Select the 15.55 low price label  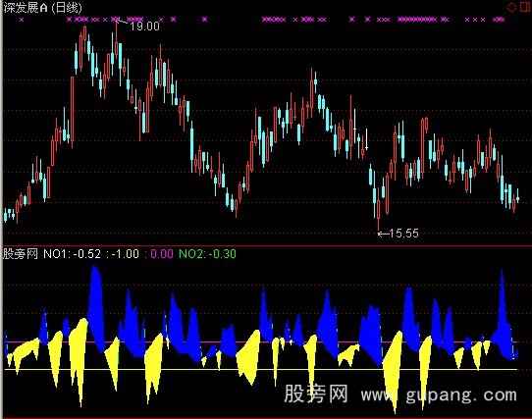tap(403, 234)
